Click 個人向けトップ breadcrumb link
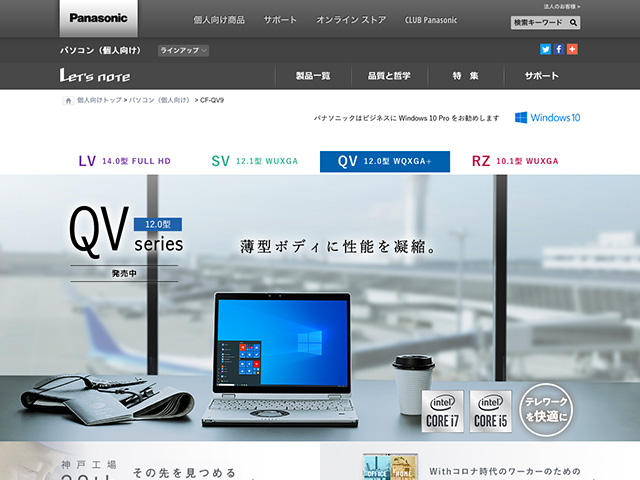640x480 pixels. coord(99,100)
